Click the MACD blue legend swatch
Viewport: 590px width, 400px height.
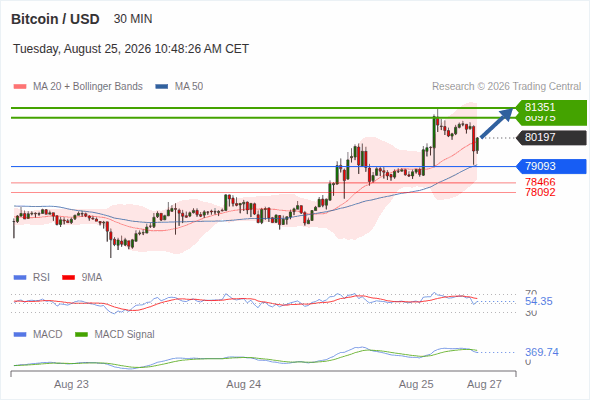point(20,335)
